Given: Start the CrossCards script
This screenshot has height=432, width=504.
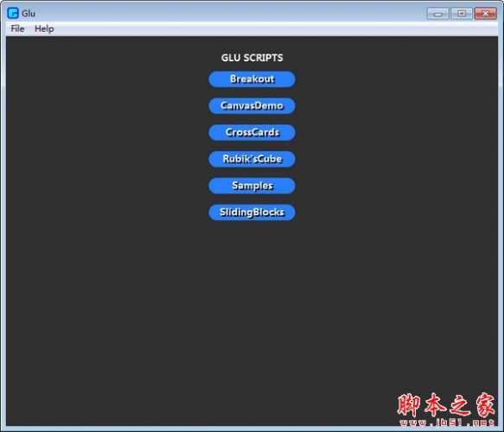Looking at the screenshot, I should click(x=252, y=132).
